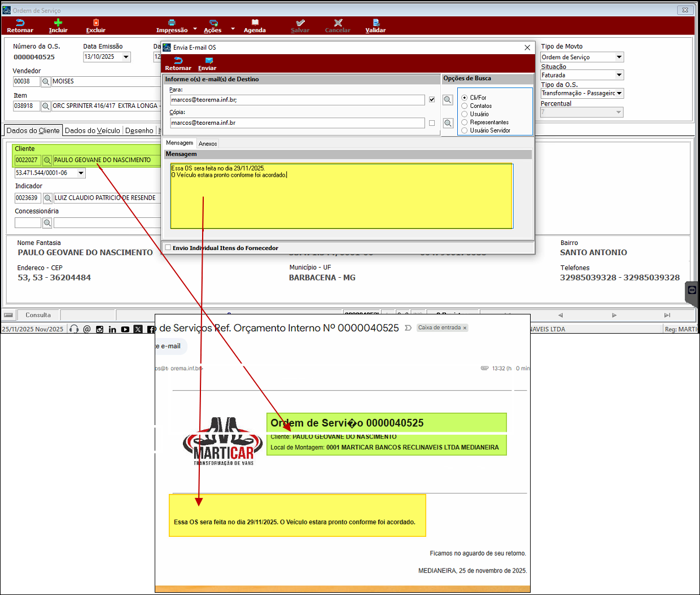Viewport: 700px width, 595px height.
Task: Open the Agenda toolbar icon
Action: coord(255,23)
